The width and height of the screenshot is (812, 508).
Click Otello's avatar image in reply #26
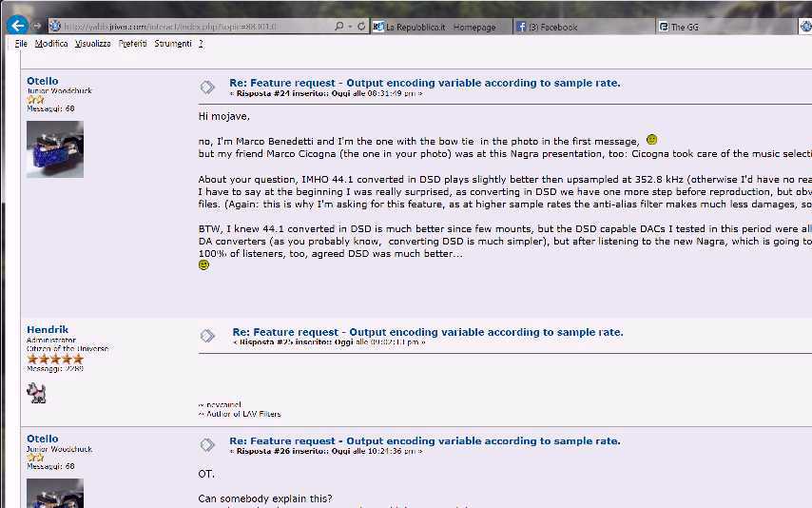coord(55,493)
